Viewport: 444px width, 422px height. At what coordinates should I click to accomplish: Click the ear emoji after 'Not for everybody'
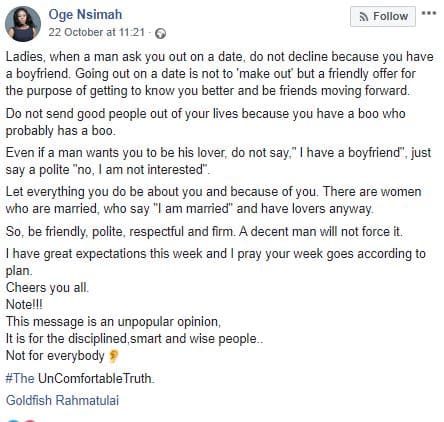[x=113, y=356]
